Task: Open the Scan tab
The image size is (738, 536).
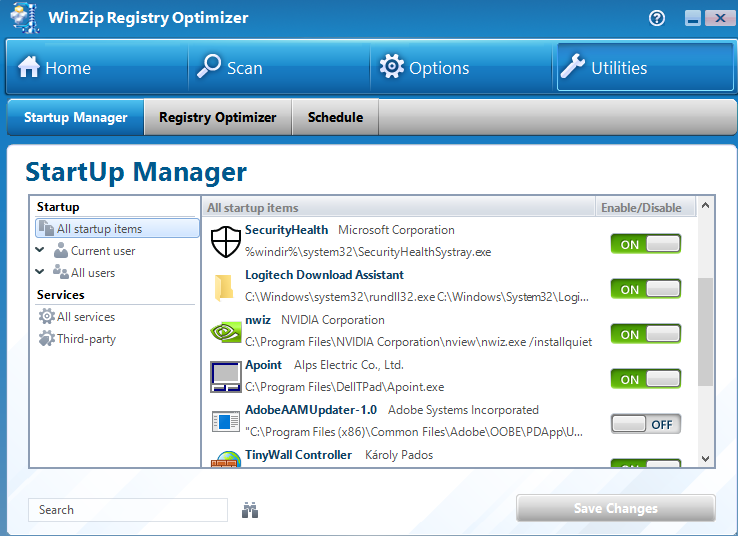Action: 280,67
